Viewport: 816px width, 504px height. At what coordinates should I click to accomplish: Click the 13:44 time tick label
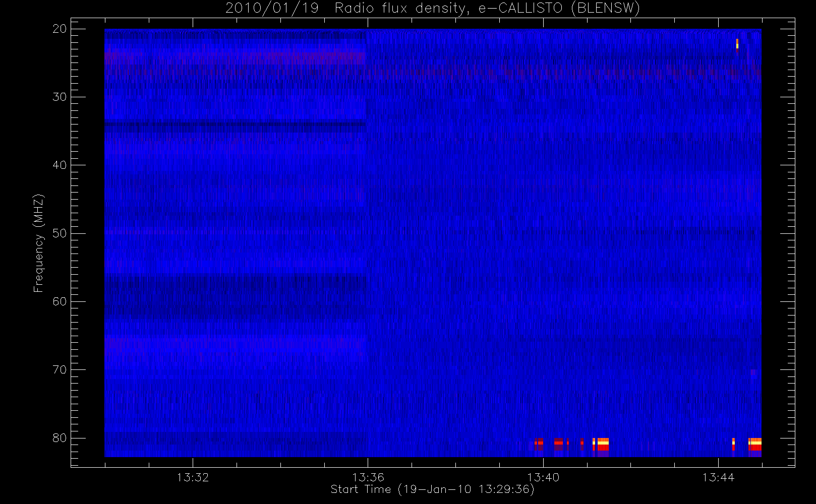click(718, 477)
